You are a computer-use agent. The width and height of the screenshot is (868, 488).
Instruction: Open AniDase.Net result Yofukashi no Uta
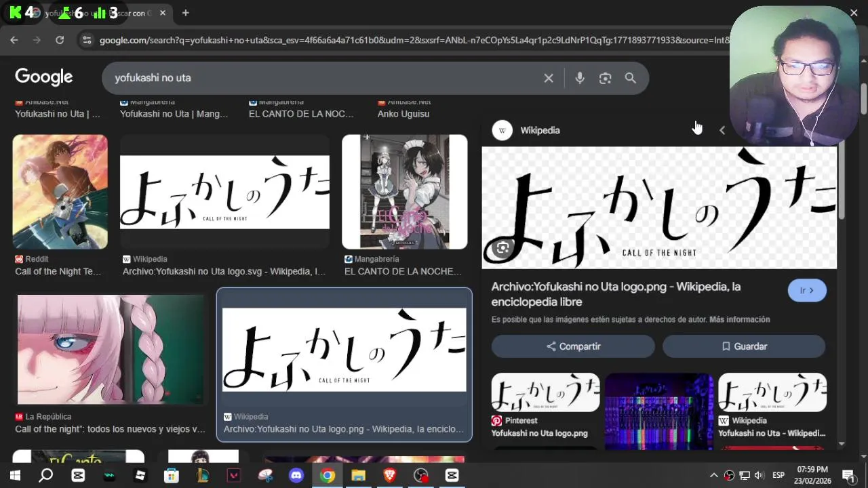[x=58, y=114]
